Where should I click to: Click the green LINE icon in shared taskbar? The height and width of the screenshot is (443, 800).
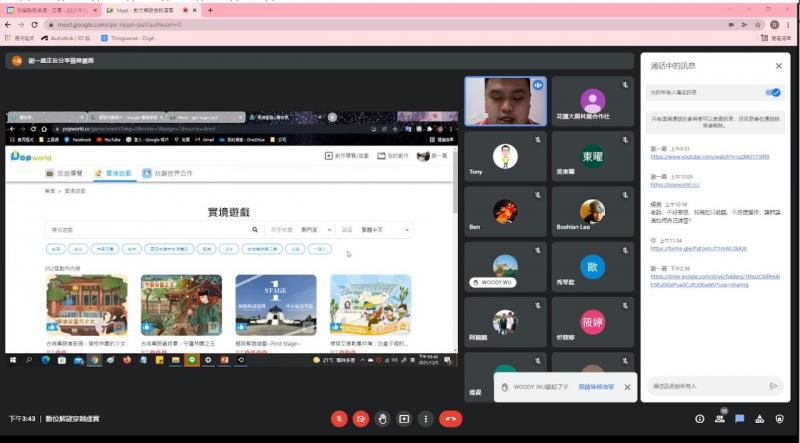192,360
